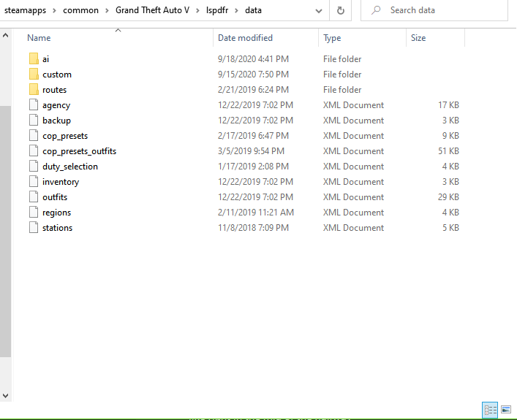Select the file named cop_presets_outfits
The width and height of the screenshot is (517, 420).
[80, 151]
